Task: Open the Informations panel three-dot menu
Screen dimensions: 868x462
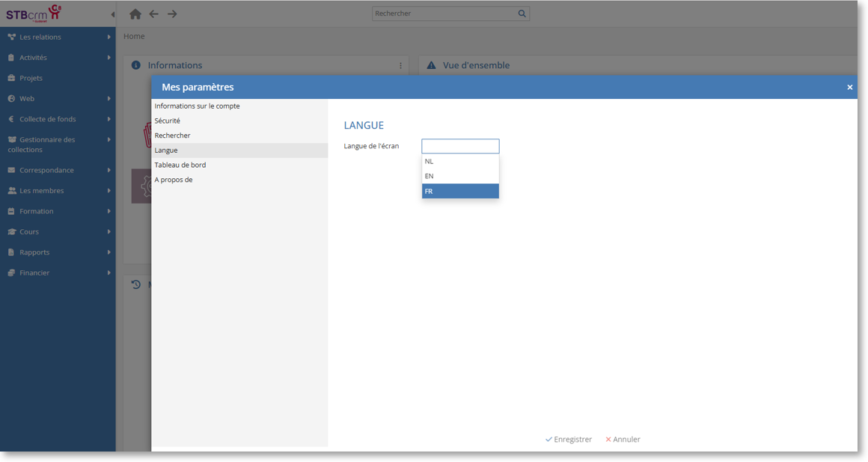Action: [x=400, y=66]
